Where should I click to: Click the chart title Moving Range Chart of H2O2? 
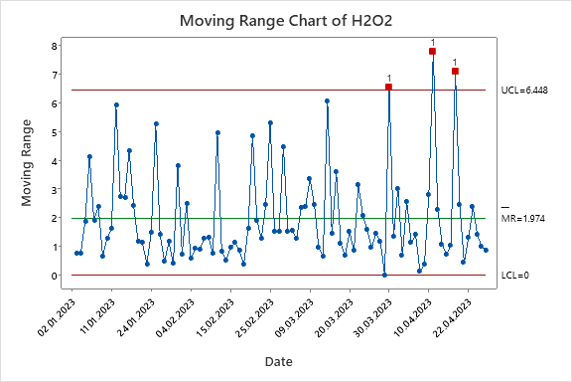coord(286,20)
